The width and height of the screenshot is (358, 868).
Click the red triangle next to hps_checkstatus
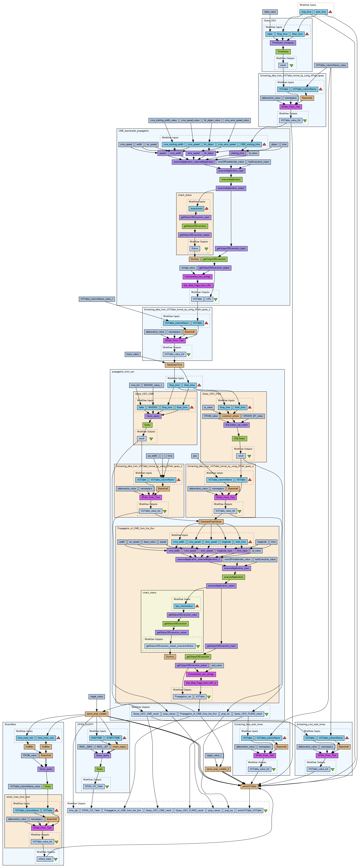[197, 606]
